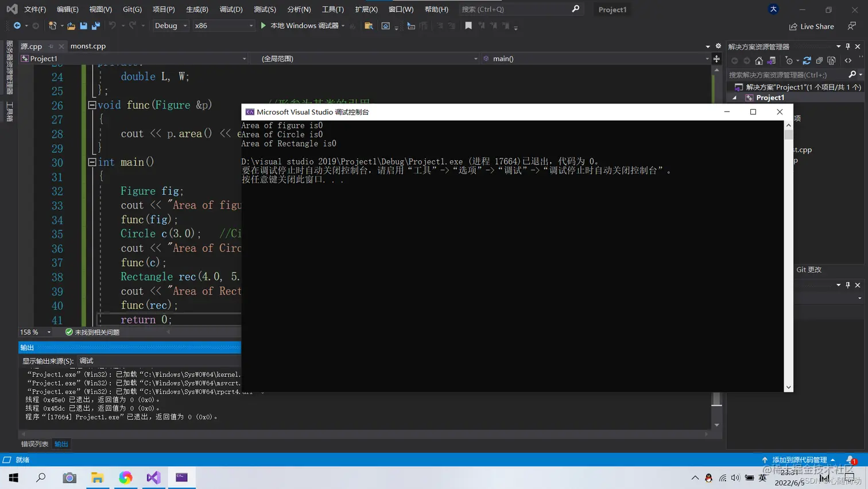This screenshot has width=868, height=489.
Task: Click the Open File folder icon
Action: pos(71,26)
